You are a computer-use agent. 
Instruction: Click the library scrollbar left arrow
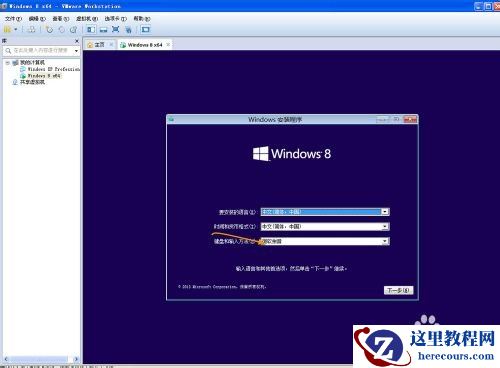(6, 359)
